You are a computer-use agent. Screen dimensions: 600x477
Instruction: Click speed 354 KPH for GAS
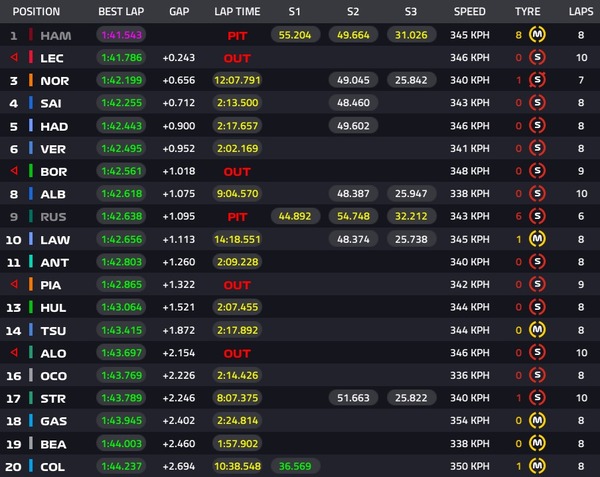tap(470, 420)
